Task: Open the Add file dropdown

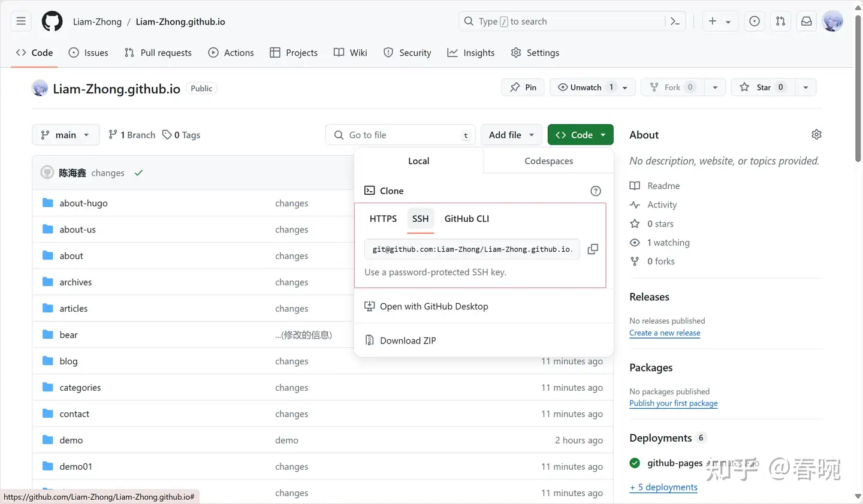Action: tap(511, 135)
